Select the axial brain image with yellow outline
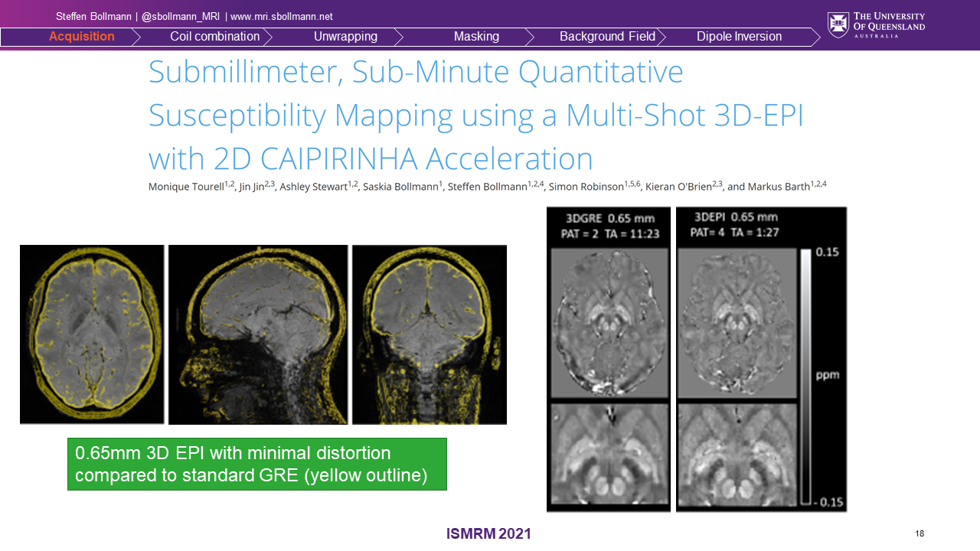This screenshot has width=980, height=551. pos(92,334)
